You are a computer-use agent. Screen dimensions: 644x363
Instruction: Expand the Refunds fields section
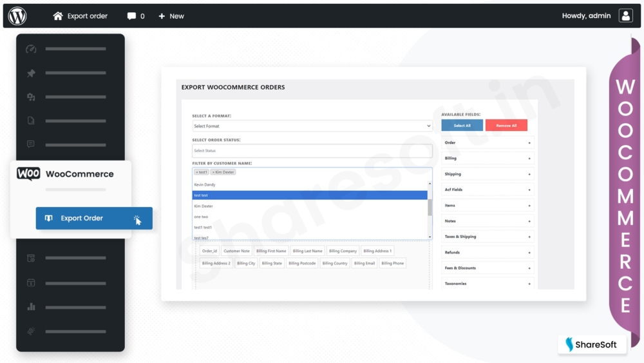tap(488, 252)
